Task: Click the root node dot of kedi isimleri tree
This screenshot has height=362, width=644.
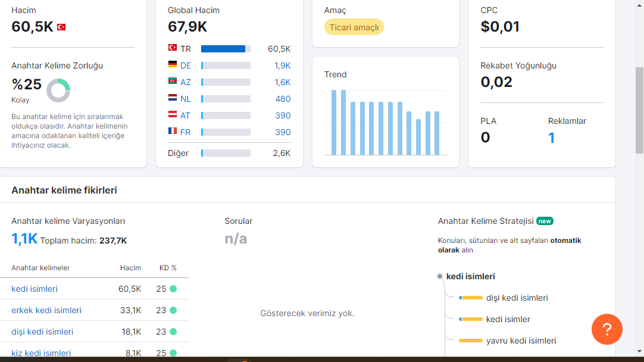Action: [440, 276]
